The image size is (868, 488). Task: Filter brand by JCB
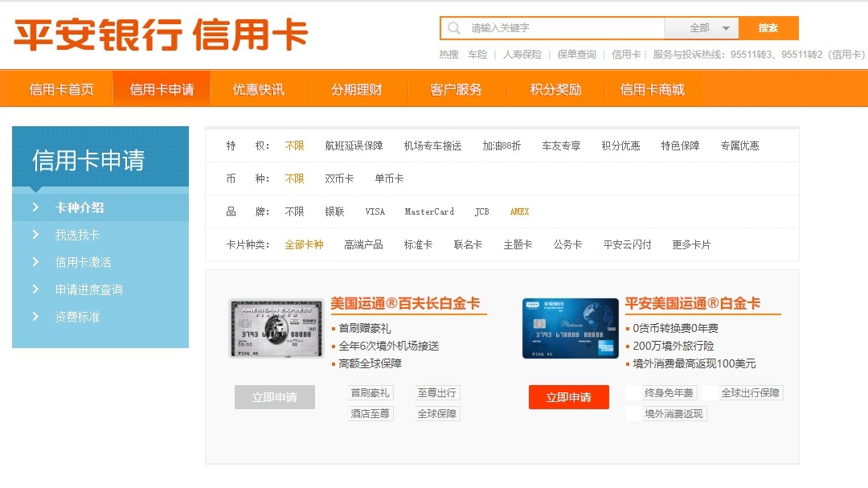pyautogui.click(x=482, y=211)
